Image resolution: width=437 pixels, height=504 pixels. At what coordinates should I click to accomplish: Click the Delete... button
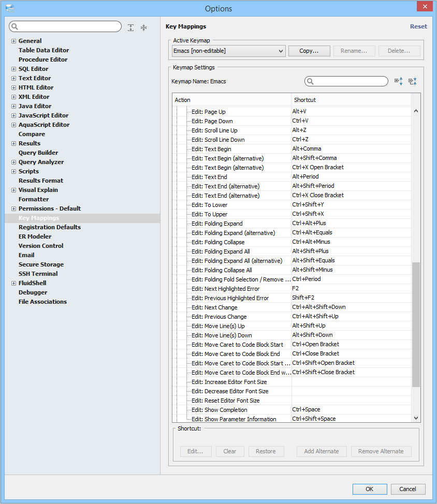(399, 51)
